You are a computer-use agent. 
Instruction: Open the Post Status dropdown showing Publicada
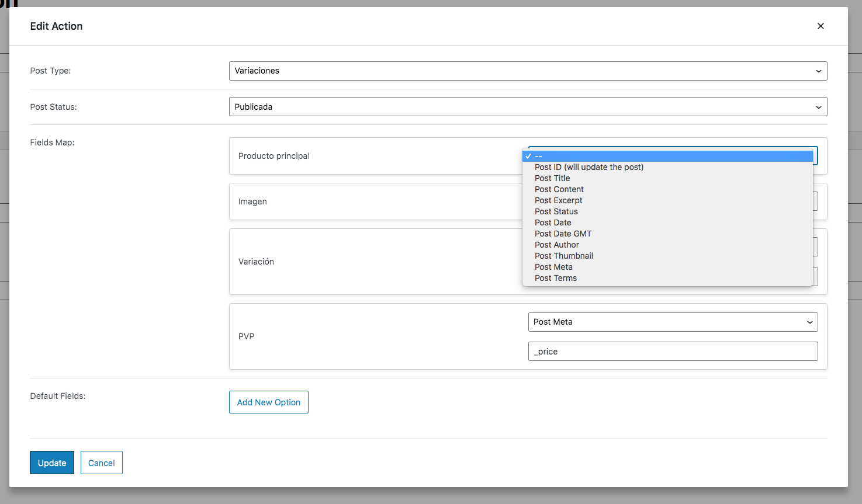click(527, 106)
